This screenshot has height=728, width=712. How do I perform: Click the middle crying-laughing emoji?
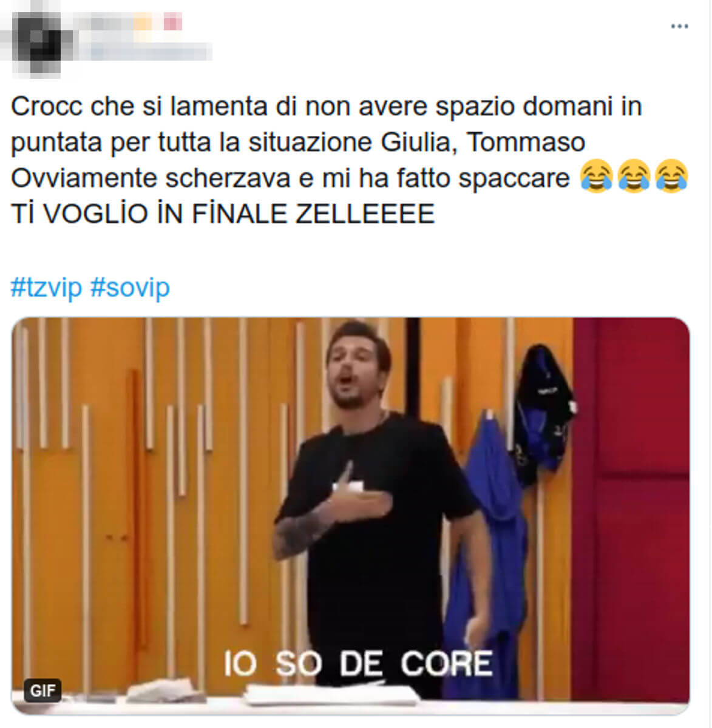pyautogui.click(x=634, y=177)
